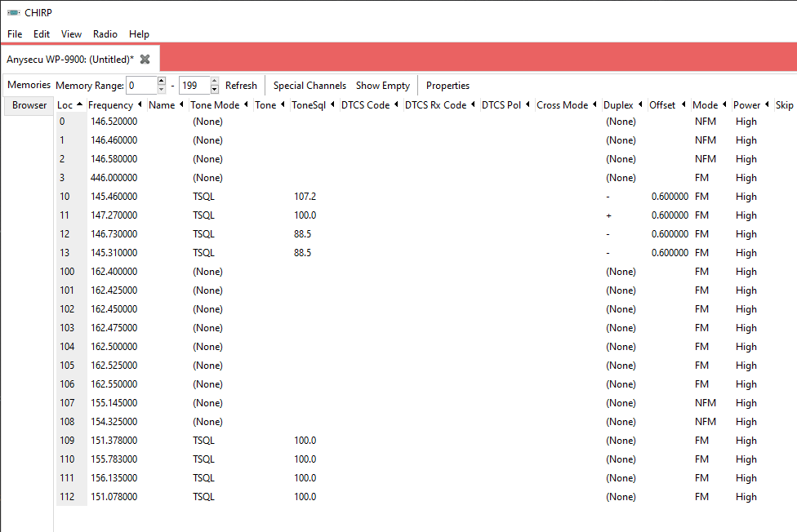
Task: Sort by the DTCS Code column header
Action: [370, 105]
